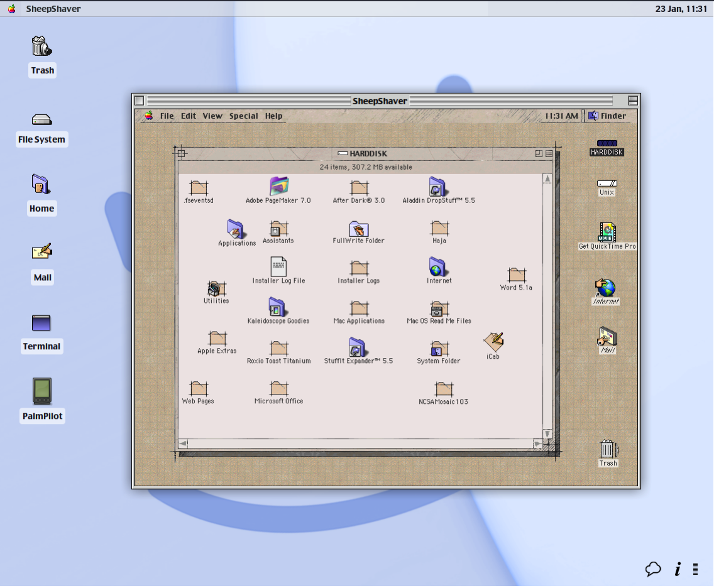This screenshot has width=714, height=588.
Task: Open the Internet folder inside HARDDISK window
Action: pos(438,266)
